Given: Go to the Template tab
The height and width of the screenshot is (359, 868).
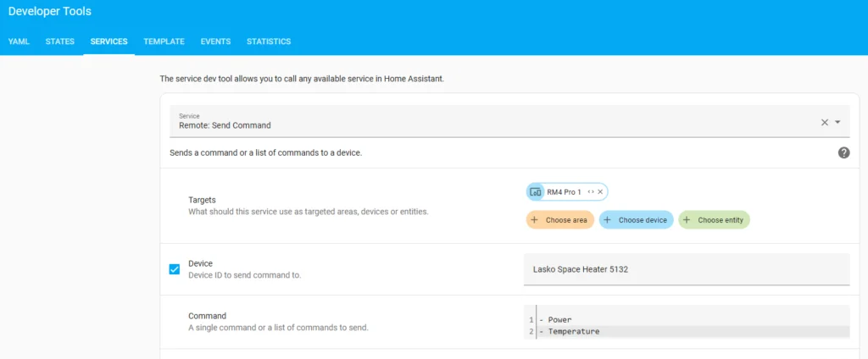Looking at the screenshot, I should coord(164,41).
